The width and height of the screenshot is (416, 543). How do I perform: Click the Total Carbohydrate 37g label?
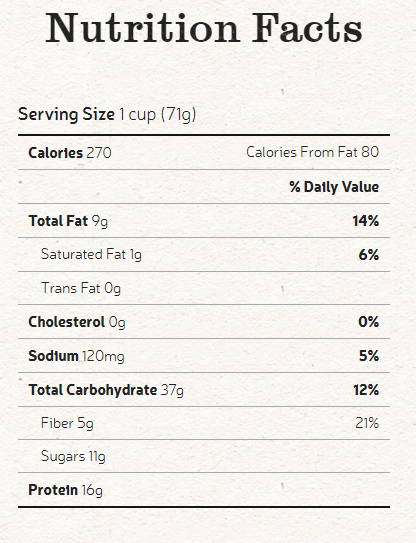tap(106, 390)
